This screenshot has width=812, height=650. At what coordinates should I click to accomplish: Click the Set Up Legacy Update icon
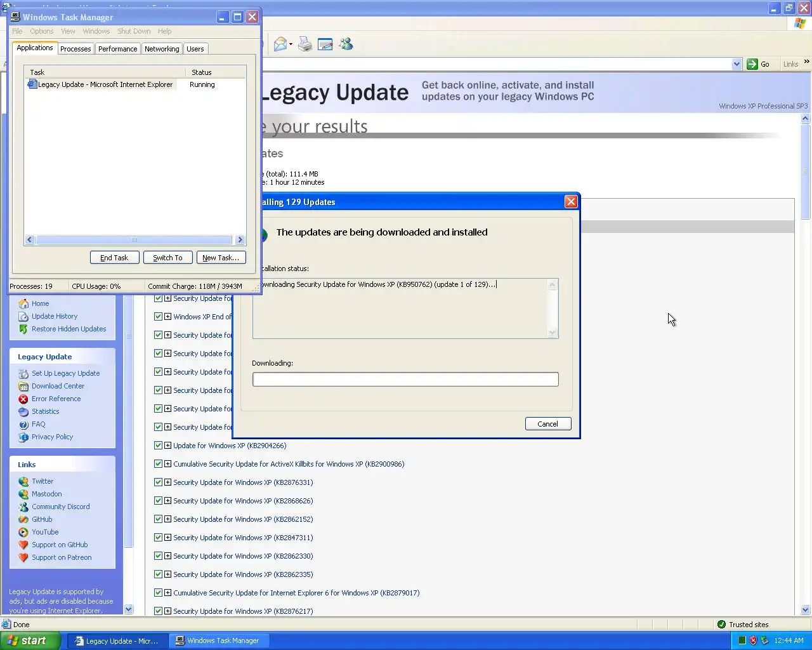tap(23, 373)
